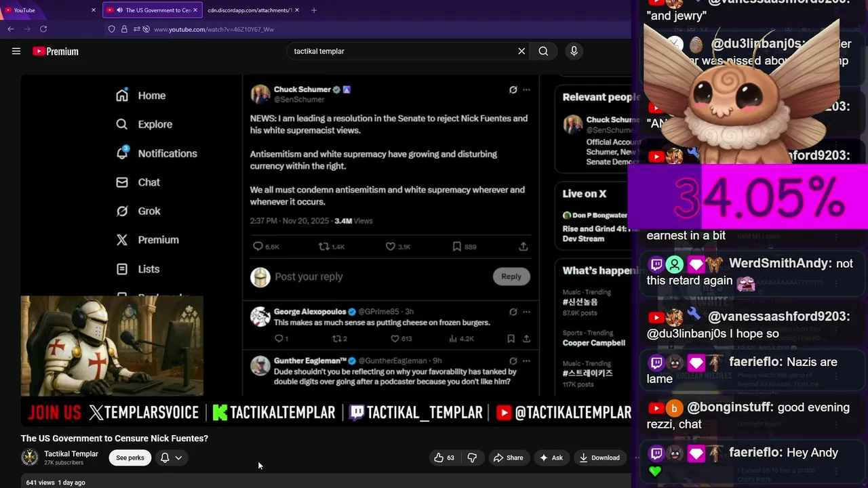The height and width of the screenshot is (488, 868).
Task: Like George Alexopoulos reply with 613
Action: click(401, 339)
